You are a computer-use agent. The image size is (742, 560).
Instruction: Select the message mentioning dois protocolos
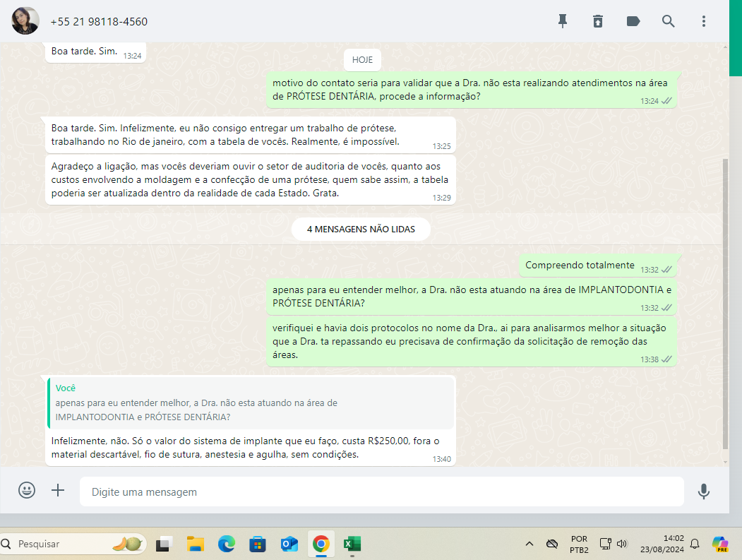coord(472,341)
